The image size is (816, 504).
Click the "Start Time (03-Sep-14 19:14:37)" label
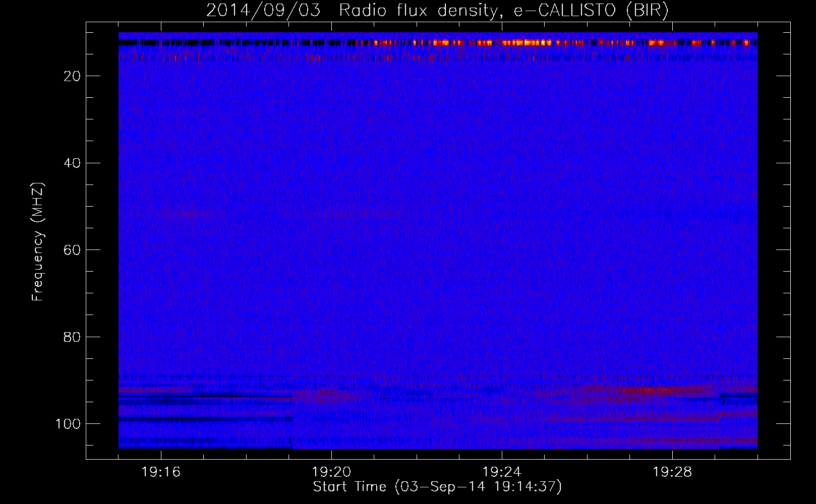pos(437,487)
